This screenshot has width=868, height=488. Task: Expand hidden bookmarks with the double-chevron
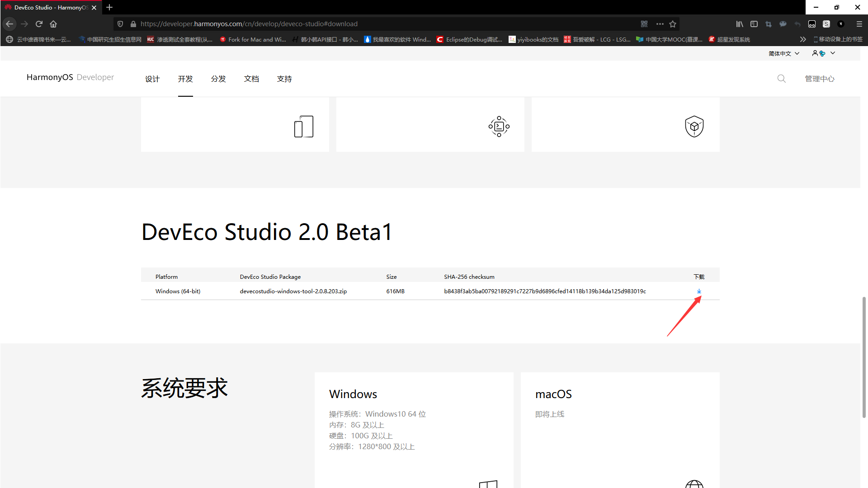803,39
